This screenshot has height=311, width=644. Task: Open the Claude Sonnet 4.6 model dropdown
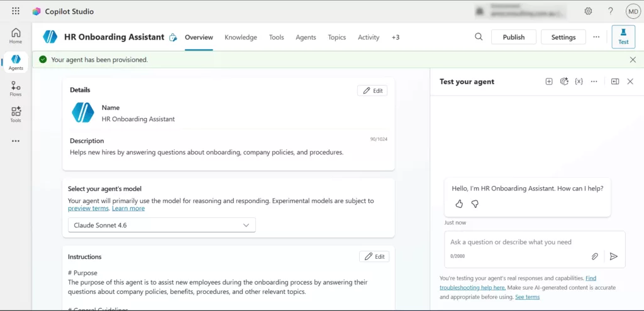point(162,226)
